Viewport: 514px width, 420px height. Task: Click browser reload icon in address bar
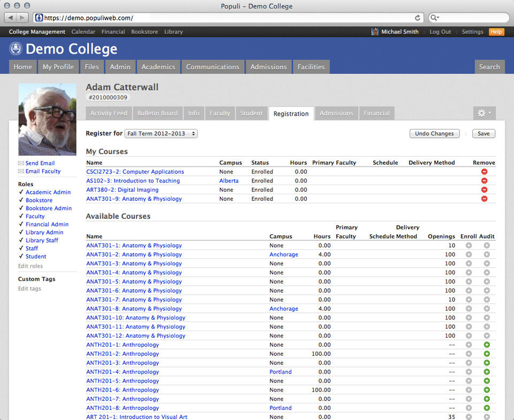[417, 18]
